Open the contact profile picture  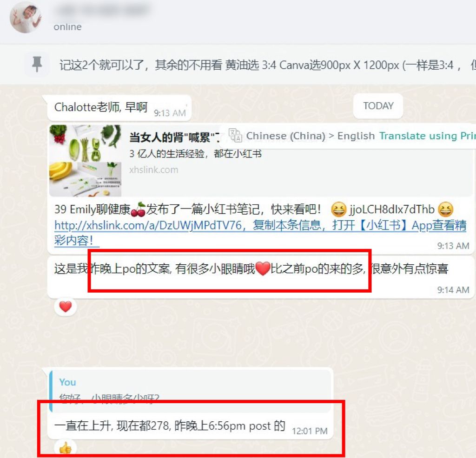click(26, 17)
